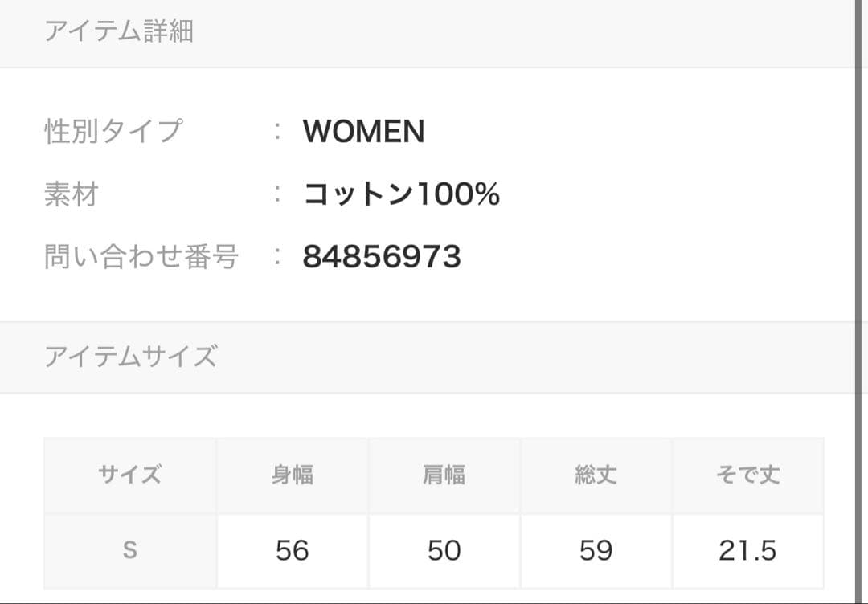868x604 pixels.
Task: Click the 身幅 column header
Action: click(292, 475)
